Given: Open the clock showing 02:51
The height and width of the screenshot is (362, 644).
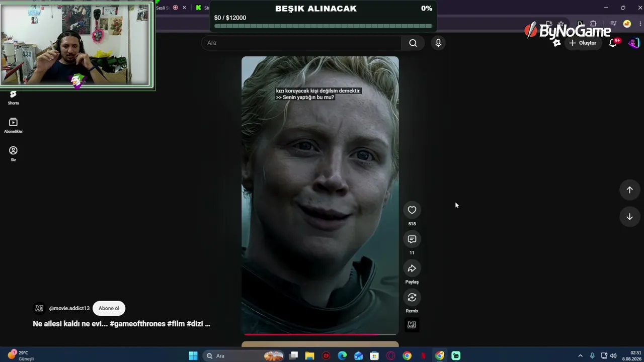Looking at the screenshot, I should click(x=632, y=356).
